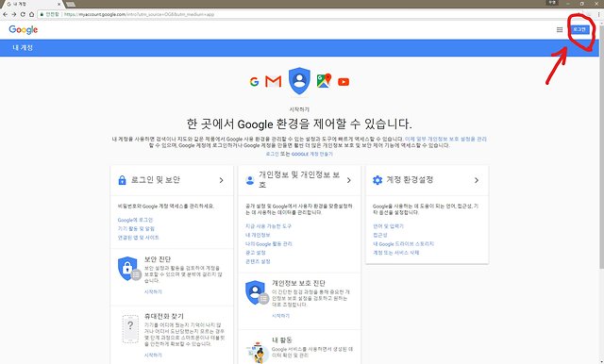This screenshot has height=364, width=604.
Task: Open the Chrome three-dot menu
Action: point(598,14)
